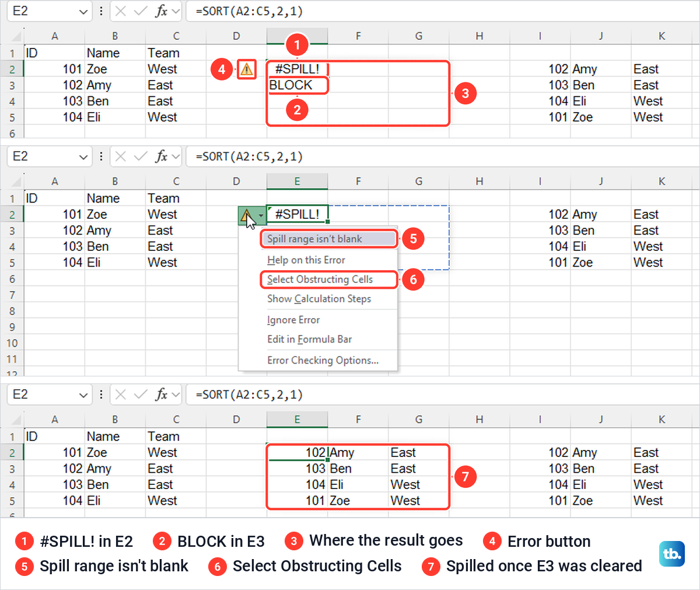
Task: Select column F header in top screenshot
Action: [358, 36]
